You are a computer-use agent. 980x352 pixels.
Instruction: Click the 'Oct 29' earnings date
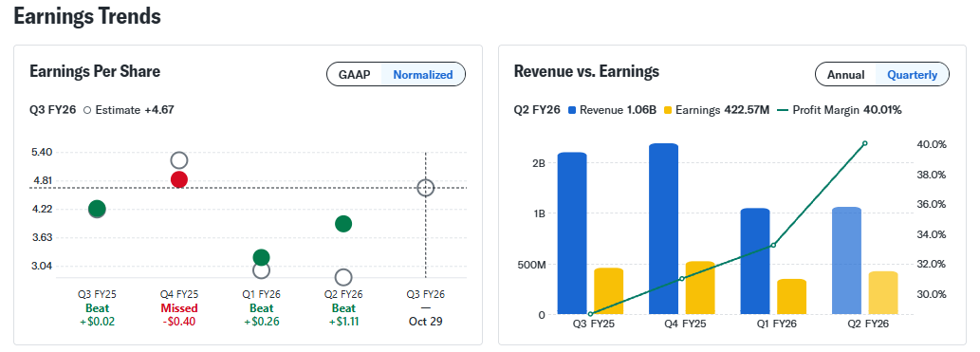pyautogui.click(x=426, y=322)
